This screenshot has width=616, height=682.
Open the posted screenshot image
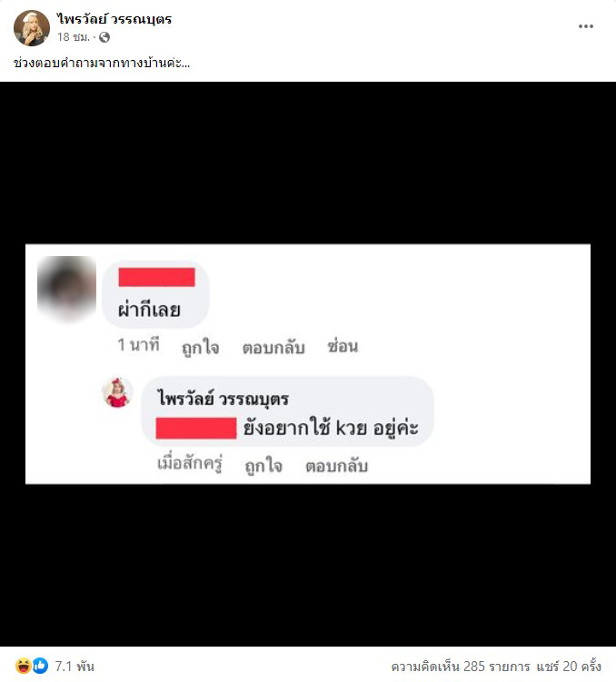[x=308, y=364]
